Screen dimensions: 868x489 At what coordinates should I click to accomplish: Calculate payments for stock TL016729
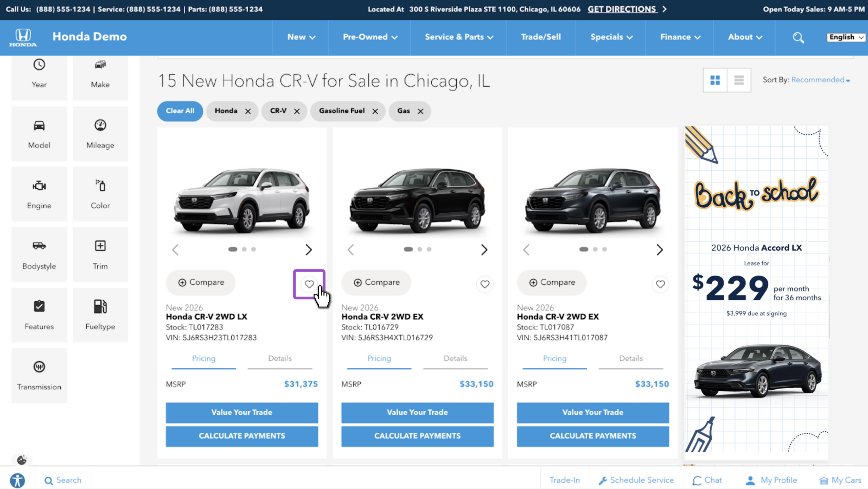pyautogui.click(x=417, y=436)
